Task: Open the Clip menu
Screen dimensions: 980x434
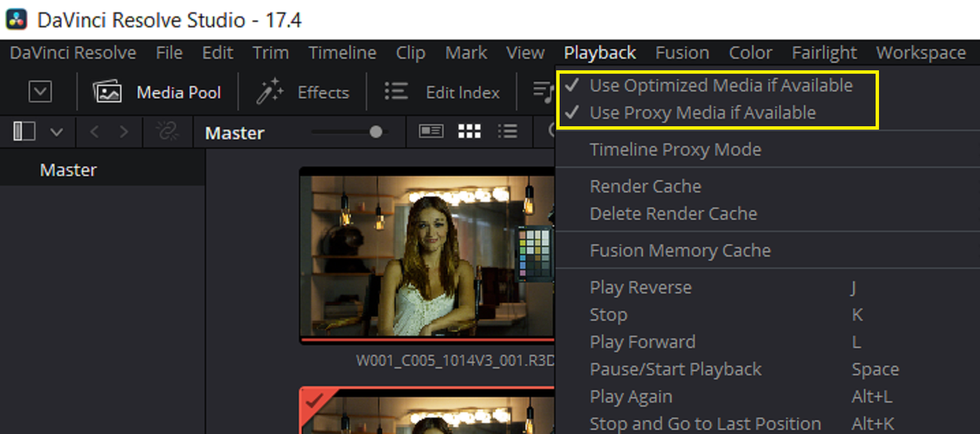Action: click(410, 53)
